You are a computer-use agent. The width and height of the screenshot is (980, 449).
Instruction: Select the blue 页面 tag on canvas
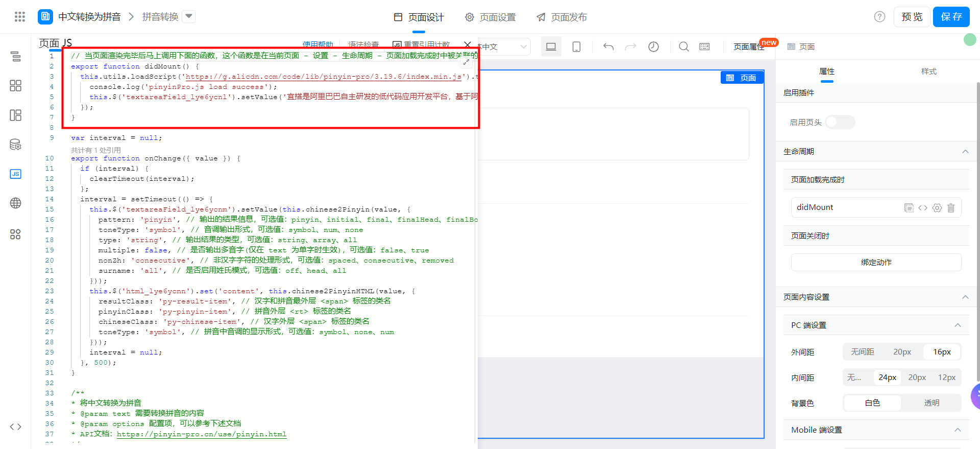click(x=742, y=78)
